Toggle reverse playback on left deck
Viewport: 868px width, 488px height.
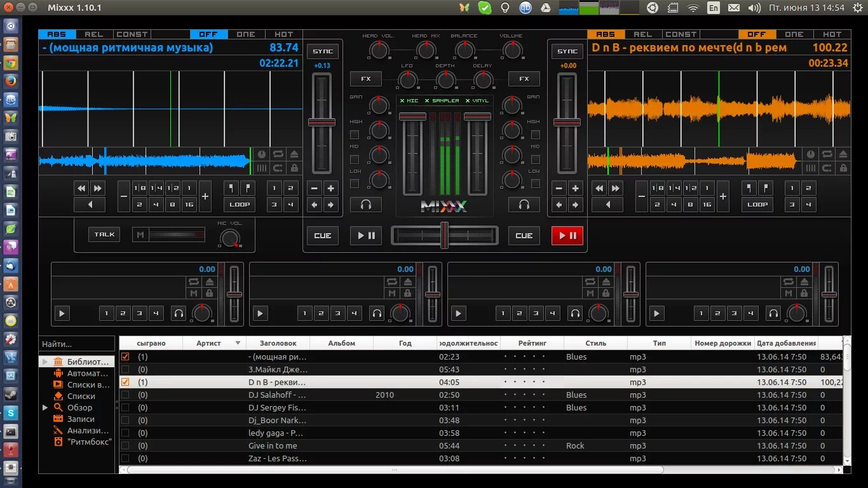point(90,205)
